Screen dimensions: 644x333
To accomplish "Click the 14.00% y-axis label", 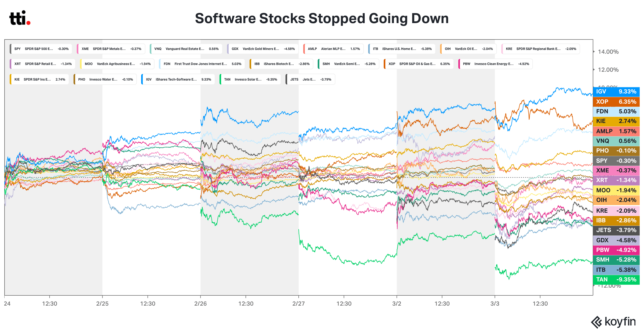I will click(x=608, y=52).
